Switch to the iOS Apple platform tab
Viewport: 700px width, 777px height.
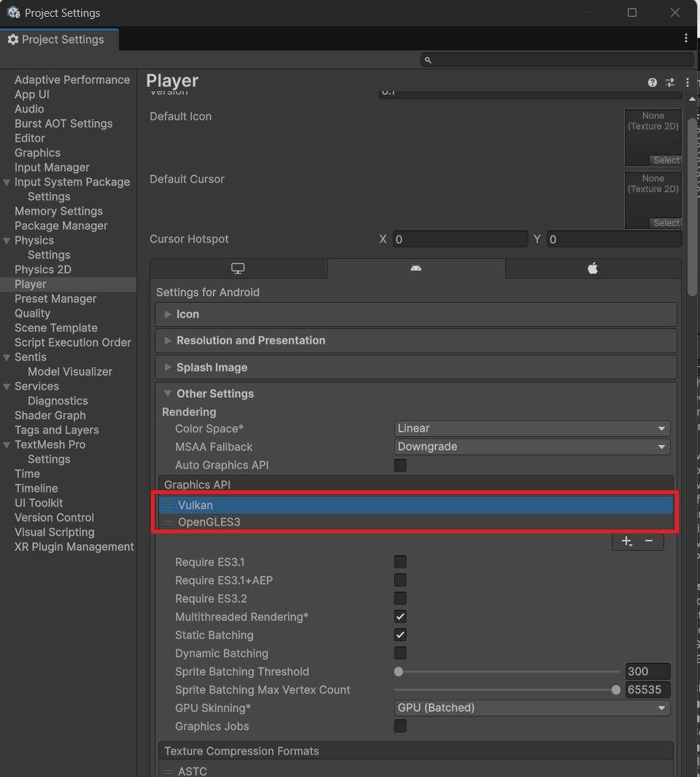point(593,268)
